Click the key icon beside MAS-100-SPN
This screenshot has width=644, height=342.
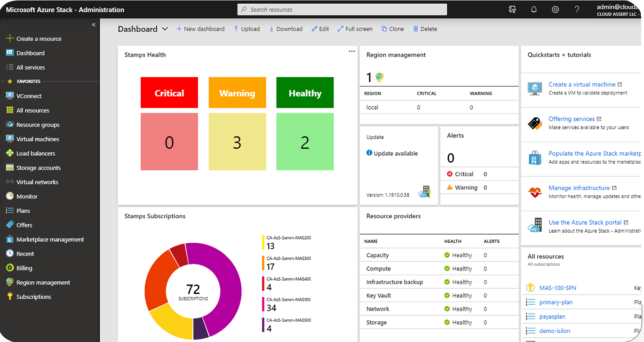(531, 287)
